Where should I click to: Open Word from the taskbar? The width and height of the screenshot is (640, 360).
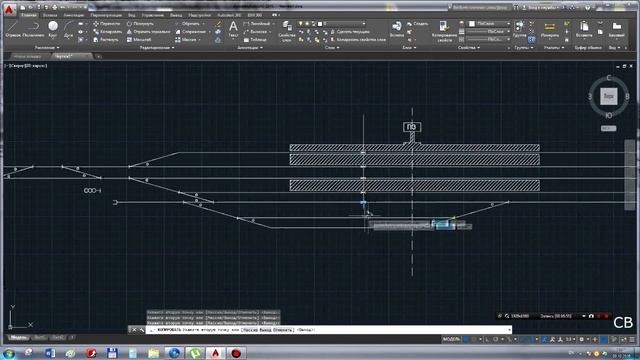(50, 353)
